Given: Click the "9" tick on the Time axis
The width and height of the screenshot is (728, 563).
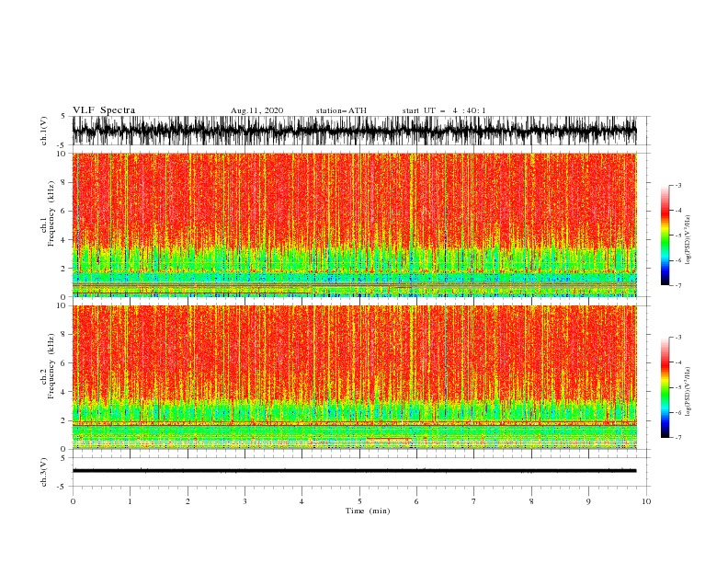Looking at the screenshot, I should 588,501.
